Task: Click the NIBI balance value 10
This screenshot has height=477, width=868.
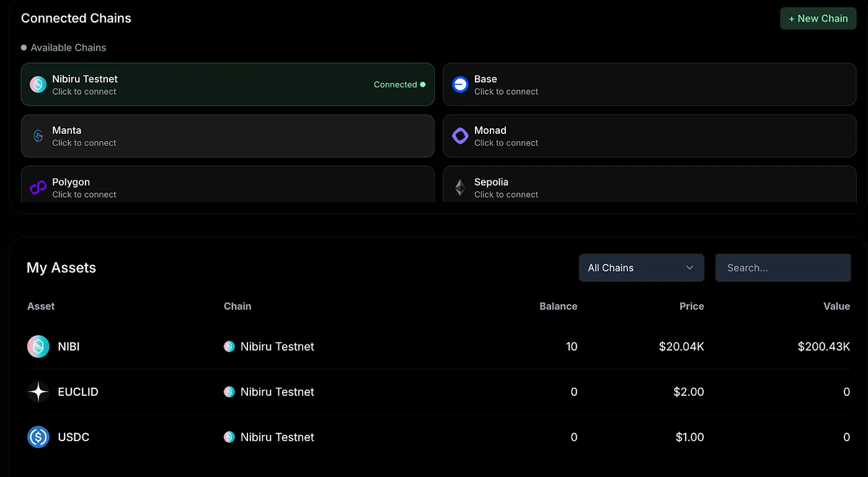Action: pos(572,346)
